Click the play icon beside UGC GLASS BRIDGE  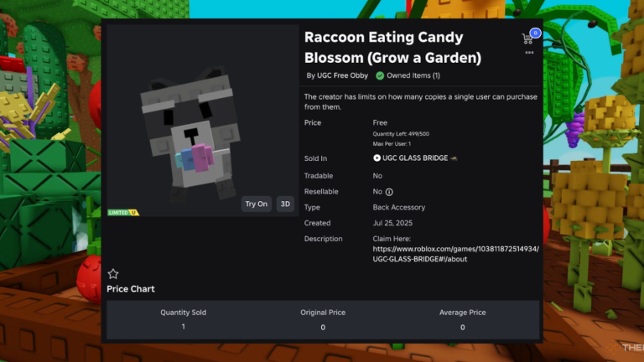[x=377, y=158]
